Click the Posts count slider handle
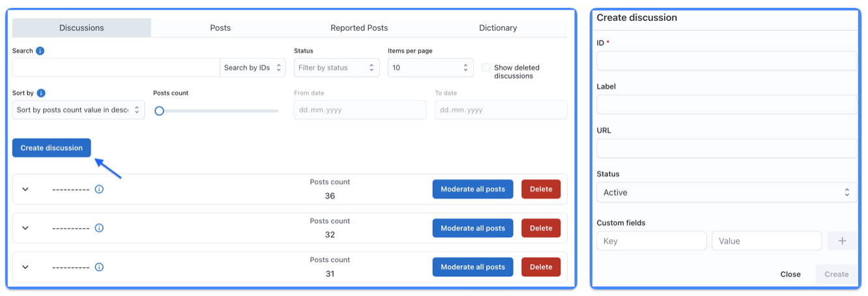This screenshot has width=868, height=296. tap(159, 111)
